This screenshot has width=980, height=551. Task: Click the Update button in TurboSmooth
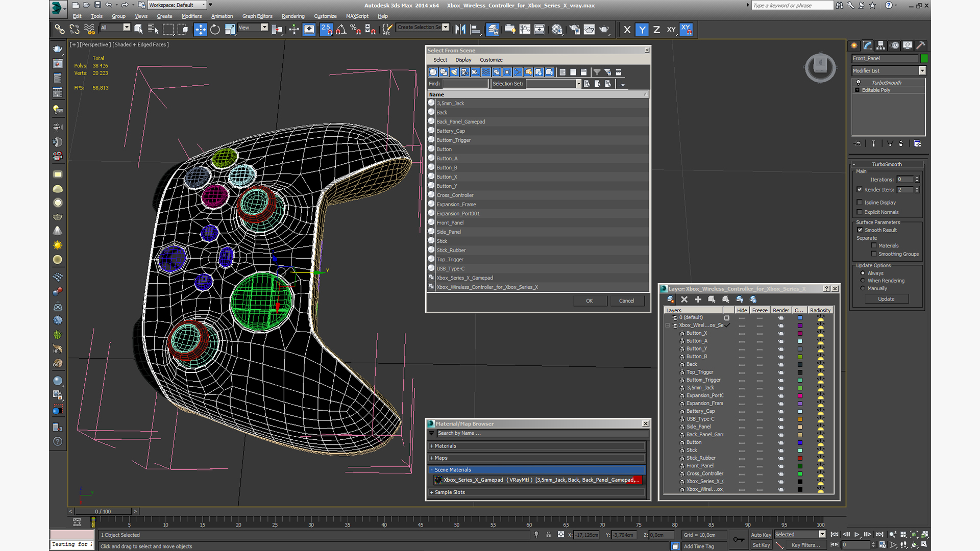pos(886,299)
